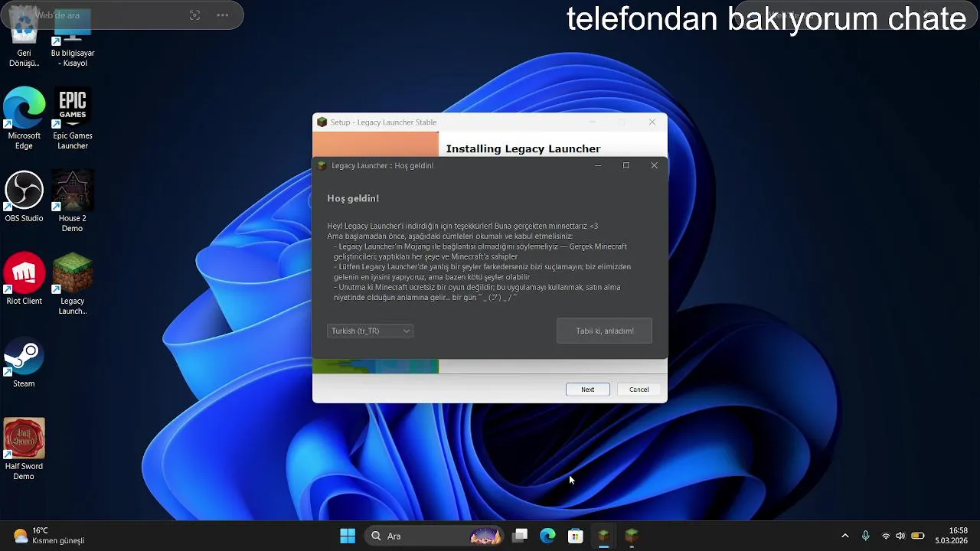This screenshot has height=551, width=980.
Task: Select the Riot Client desktop icon
Action: coord(24,279)
